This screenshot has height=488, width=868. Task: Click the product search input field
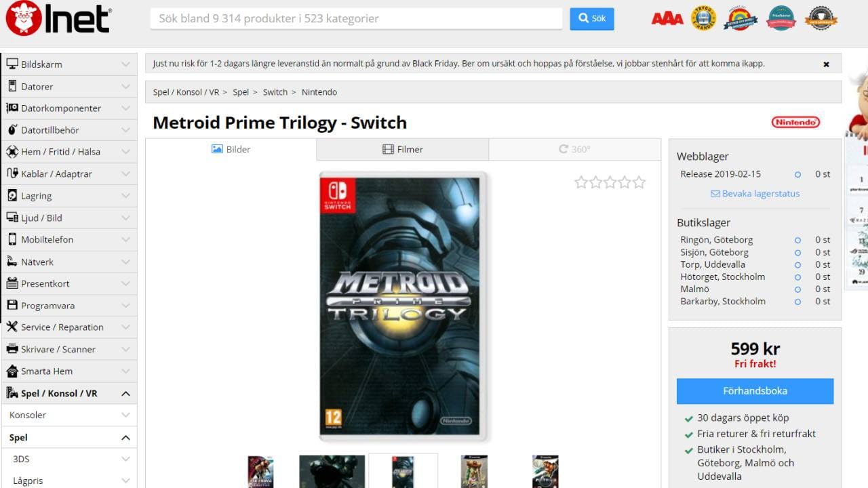[356, 19]
